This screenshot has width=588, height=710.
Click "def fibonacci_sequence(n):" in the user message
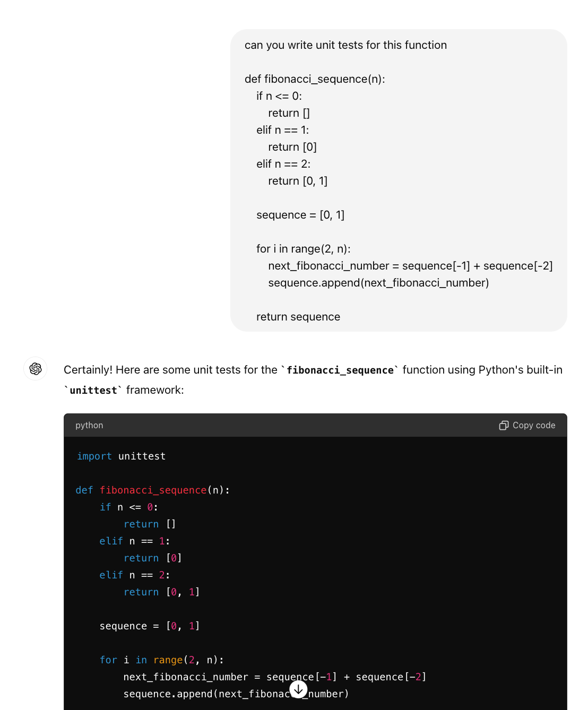click(x=315, y=79)
